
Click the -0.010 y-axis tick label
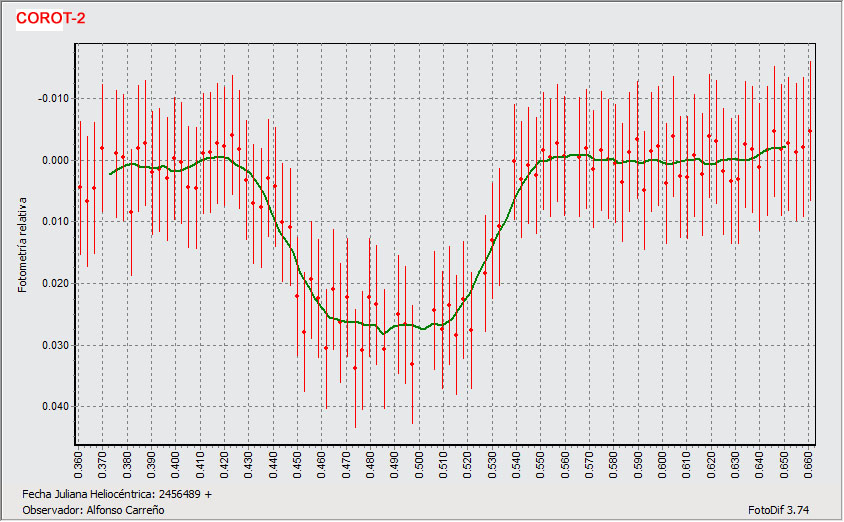[x=53, y=98]
